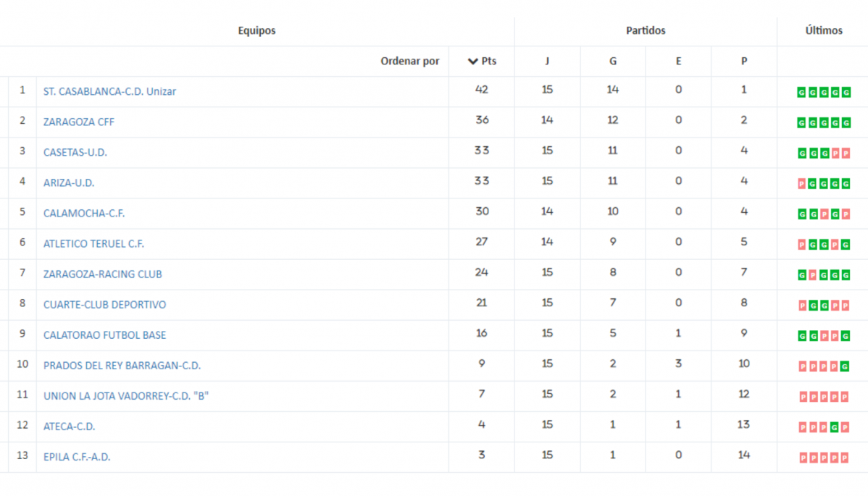The width and height of the screenshot is (868, 496).
Task: Click last red P icon for CASETAS-U.D.
Action: (x=846, y=154)
